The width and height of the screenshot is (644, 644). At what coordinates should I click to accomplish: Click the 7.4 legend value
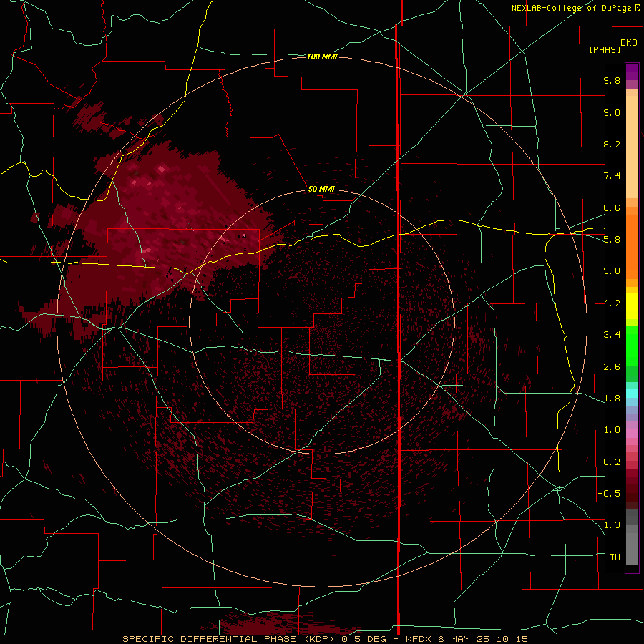pos(612,176)
